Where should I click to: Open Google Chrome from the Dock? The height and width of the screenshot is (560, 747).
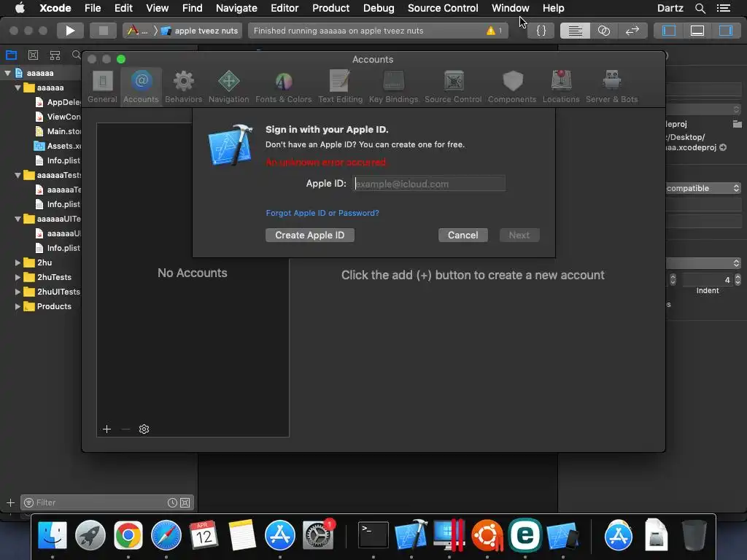click(128, 535)
